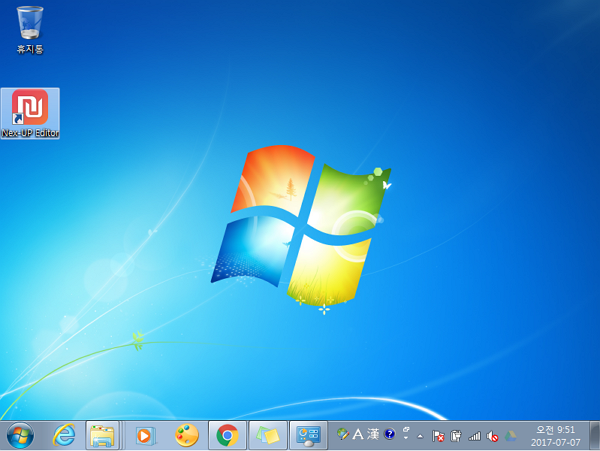600x451 pixels.
Task: Open Paint from the taskbar
Action: click(x=187, y=435)
